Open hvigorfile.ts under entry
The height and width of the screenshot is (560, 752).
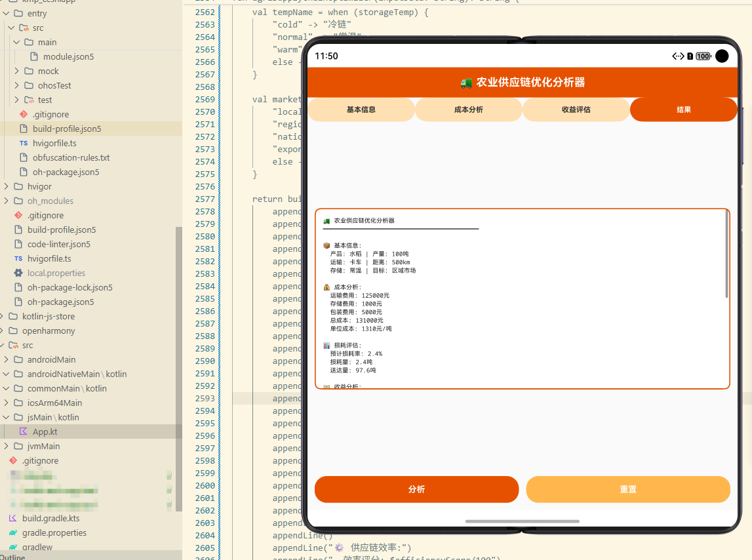54,143
